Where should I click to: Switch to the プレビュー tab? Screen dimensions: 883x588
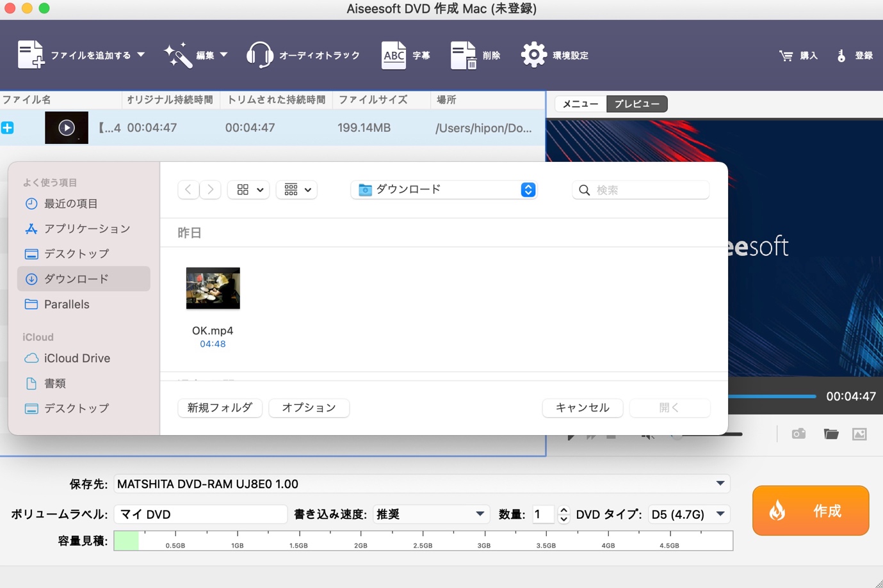(637, 104)
